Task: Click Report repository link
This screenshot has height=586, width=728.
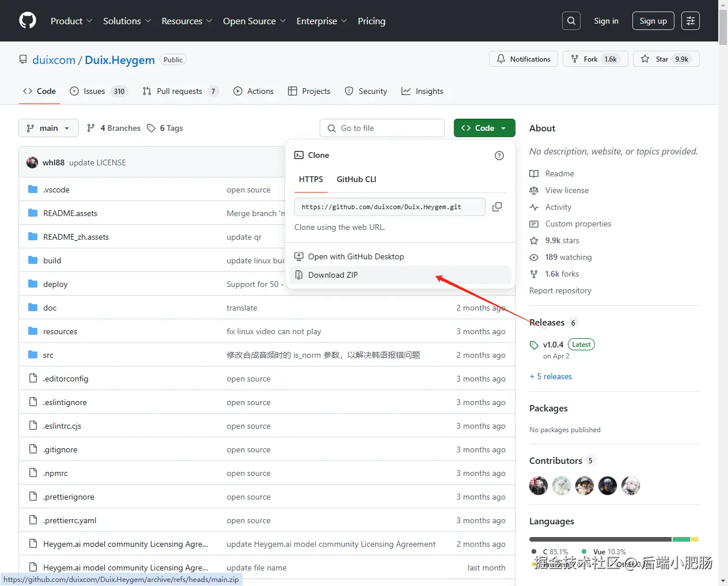Action: pyautogui.click(x=560, y=291)
